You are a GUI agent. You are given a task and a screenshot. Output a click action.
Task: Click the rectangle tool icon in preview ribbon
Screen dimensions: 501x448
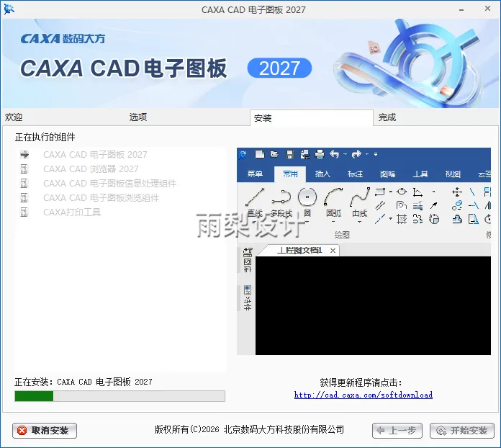coord(380,192)
